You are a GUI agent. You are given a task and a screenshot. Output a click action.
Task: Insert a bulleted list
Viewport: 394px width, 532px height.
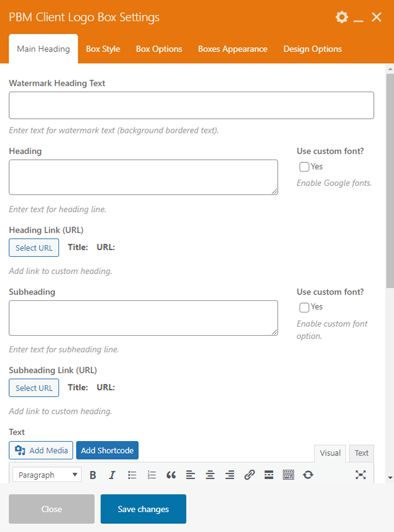[132, 475]
